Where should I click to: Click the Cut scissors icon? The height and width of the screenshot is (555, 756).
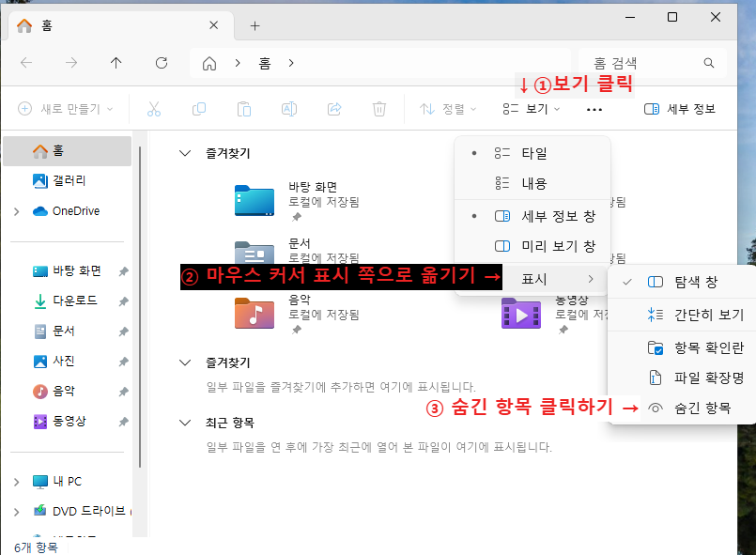pos(154,109)
